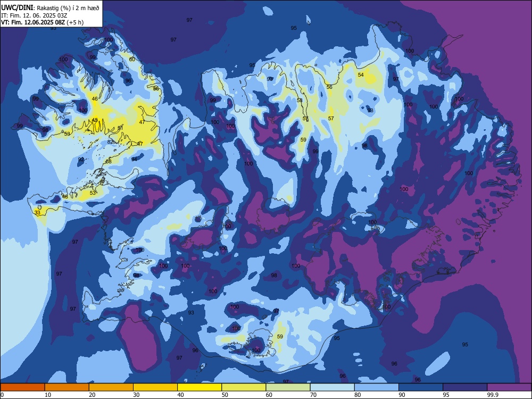Click the '48' humidity value on the map

pos(65,196)
